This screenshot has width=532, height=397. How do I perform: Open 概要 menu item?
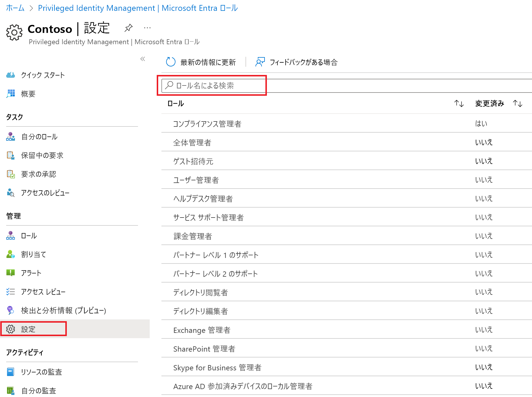pos(28,94)
